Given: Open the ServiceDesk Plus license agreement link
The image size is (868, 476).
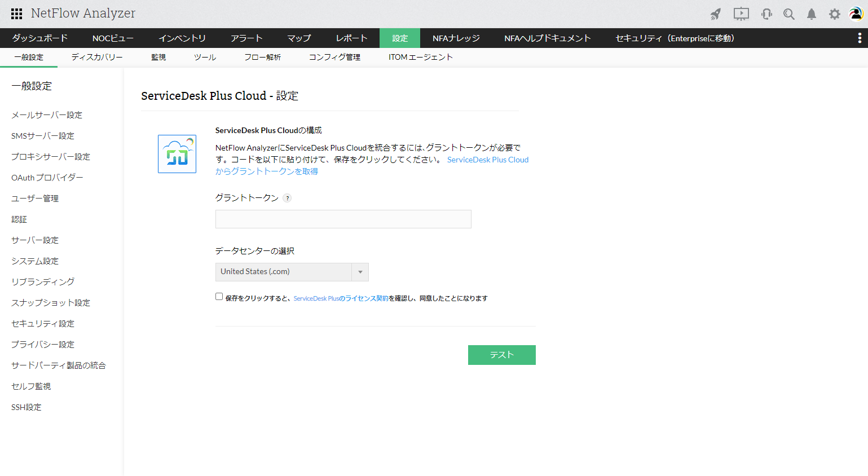Looking at the screenshot, I should (341, 298).
